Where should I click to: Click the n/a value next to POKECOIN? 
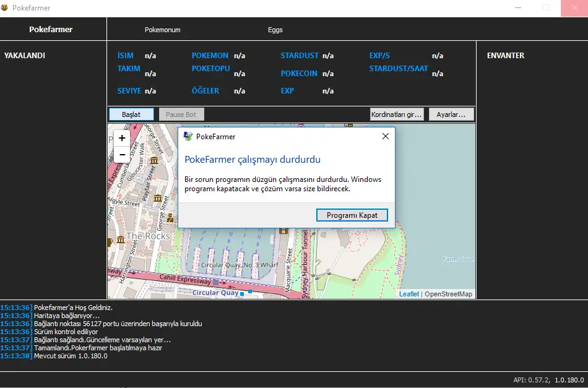(x=328, y=74)
